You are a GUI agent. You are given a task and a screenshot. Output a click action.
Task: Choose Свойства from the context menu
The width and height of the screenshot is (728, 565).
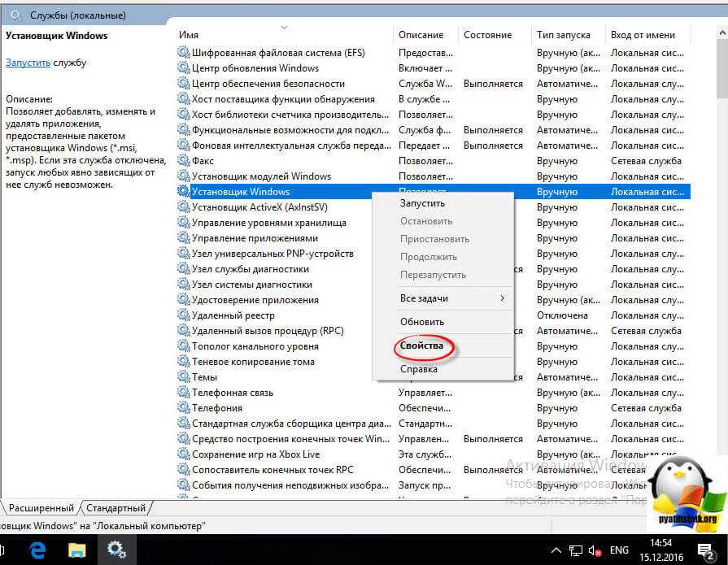[x=422, y=346]
